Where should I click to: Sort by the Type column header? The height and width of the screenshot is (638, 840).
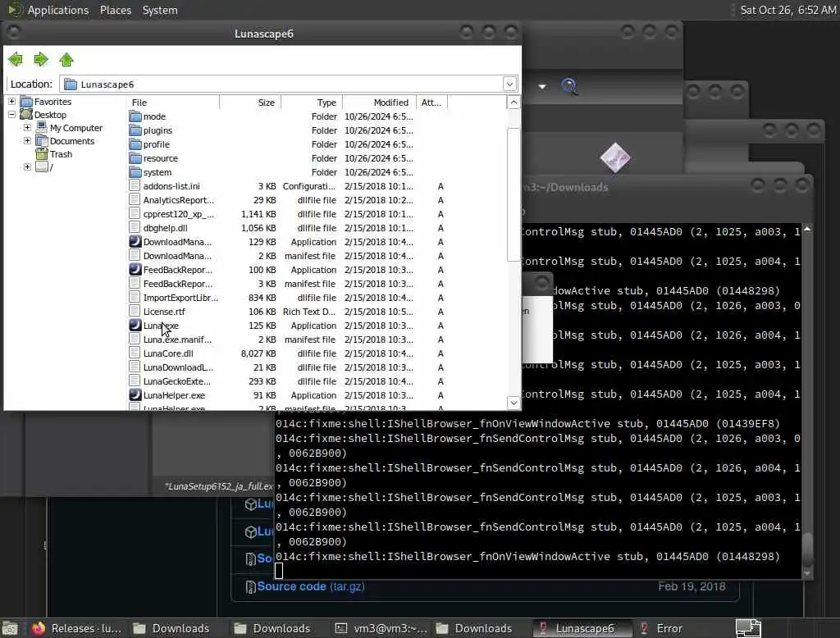(312, 103)
